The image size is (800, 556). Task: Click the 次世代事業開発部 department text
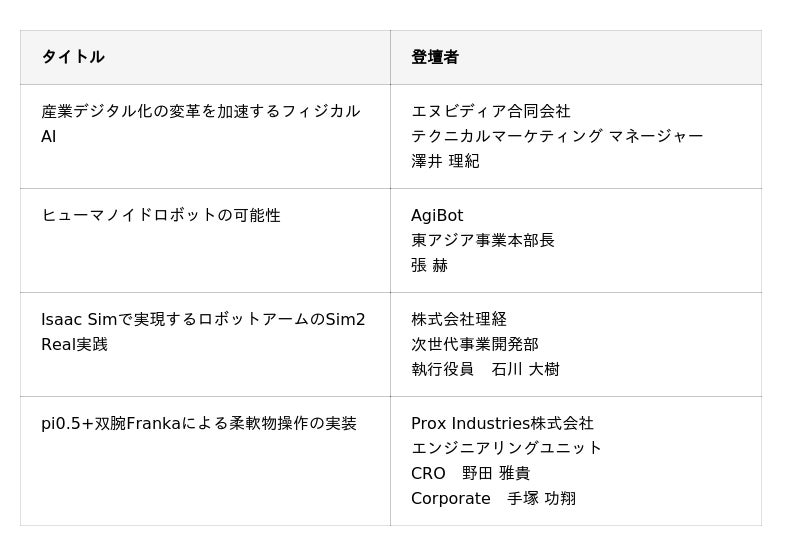[x=474, y=344]
